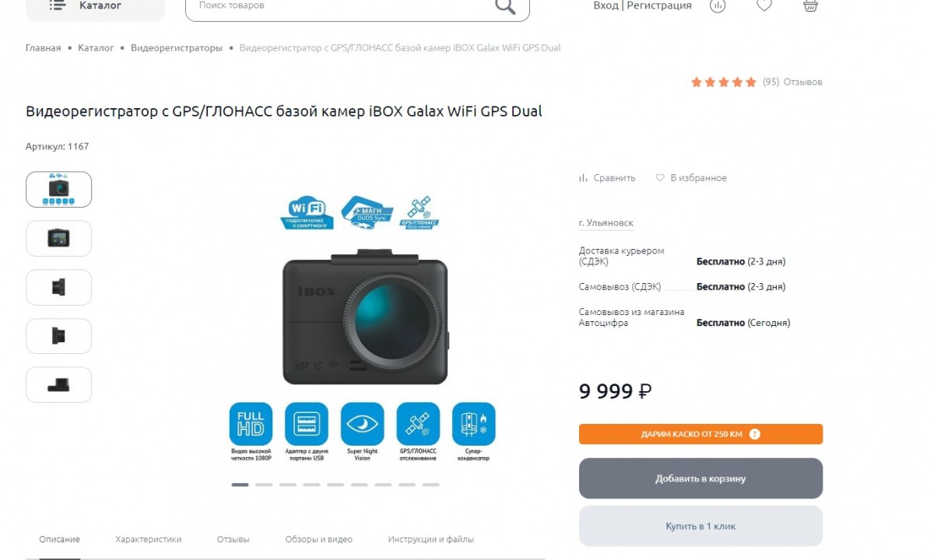This screenshot has width=934, height=560.
Task: Open the Отзывы tab
Action: point(233,539)
